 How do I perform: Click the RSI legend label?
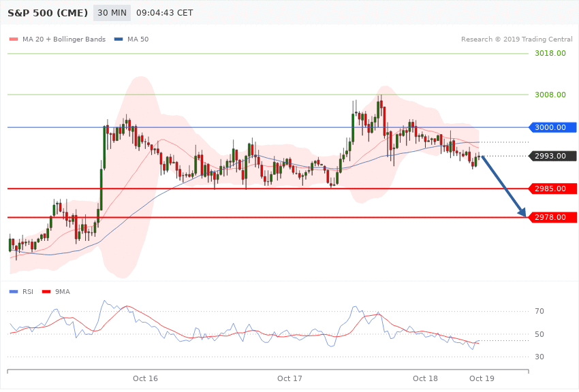coord(28,292)
